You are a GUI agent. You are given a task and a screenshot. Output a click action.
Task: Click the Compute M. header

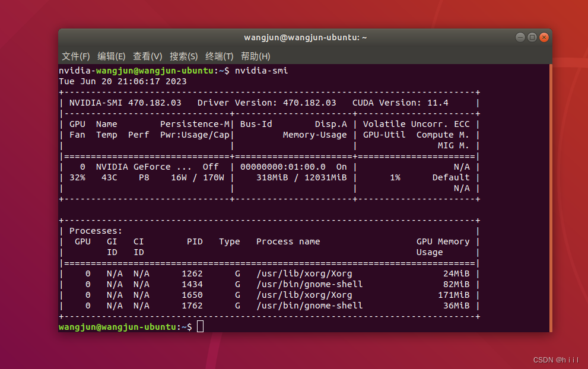coord(443,135)
